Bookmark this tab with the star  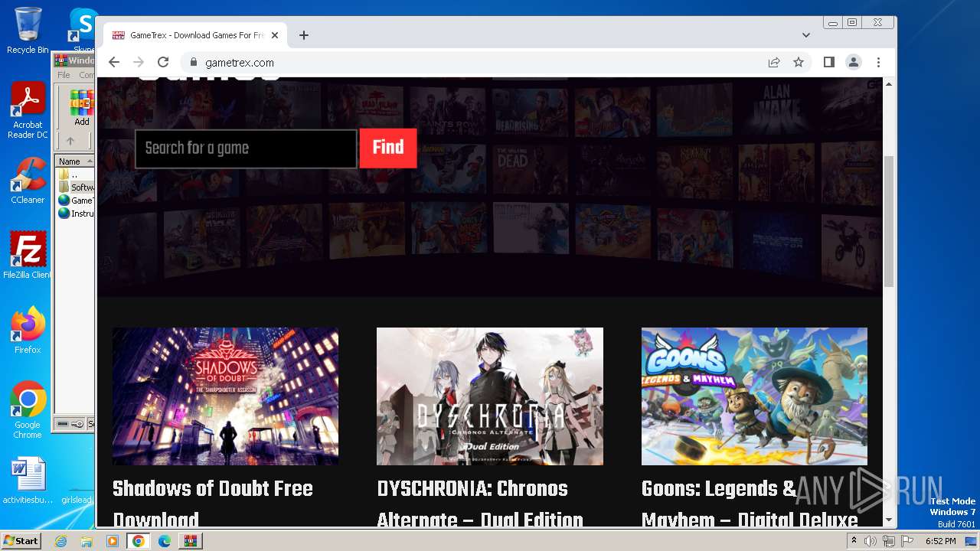tap(799, 63)
